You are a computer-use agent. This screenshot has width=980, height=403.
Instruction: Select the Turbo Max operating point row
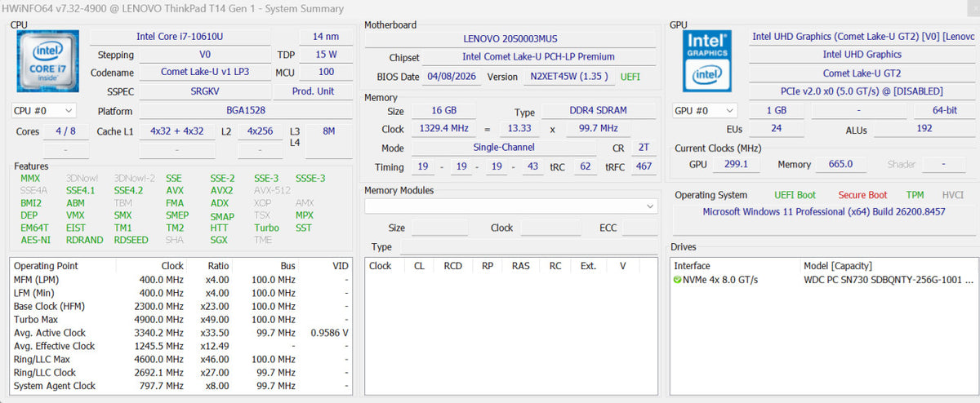pyautogui.click(x=182, y=319)
